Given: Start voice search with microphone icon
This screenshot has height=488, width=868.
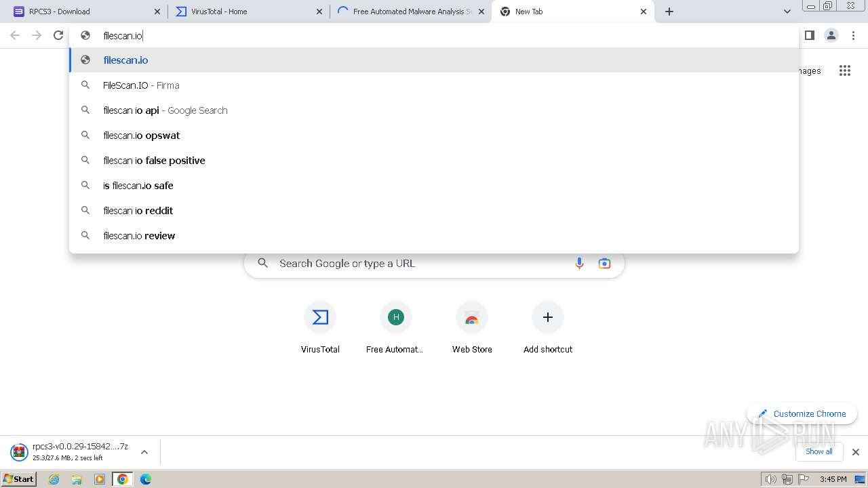Looking at the screenshot, I should tap(579, 264).
